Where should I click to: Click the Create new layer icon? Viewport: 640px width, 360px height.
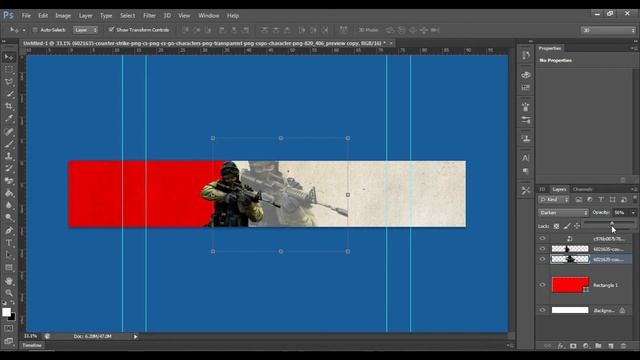pyautogui.click(x=611, y=346)
